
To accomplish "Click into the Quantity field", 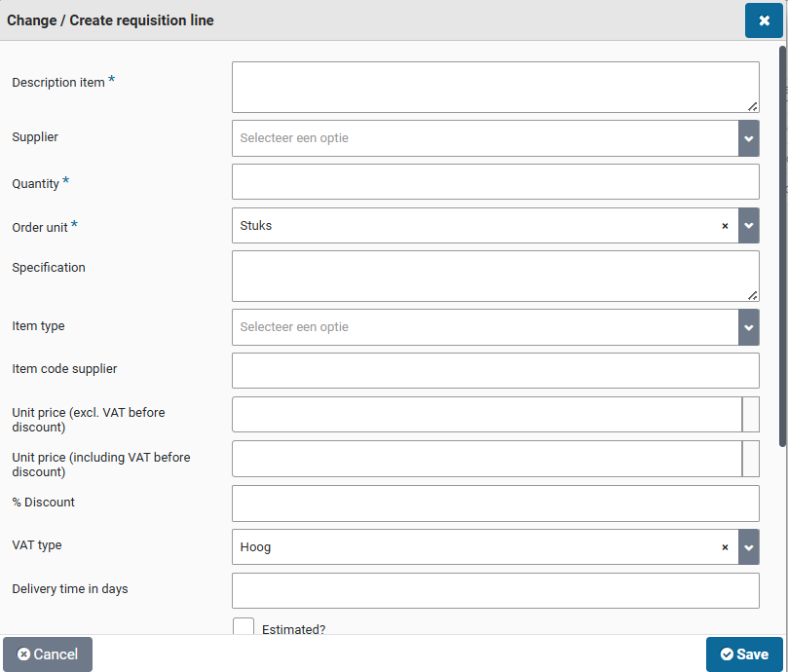I will point(495,182).
